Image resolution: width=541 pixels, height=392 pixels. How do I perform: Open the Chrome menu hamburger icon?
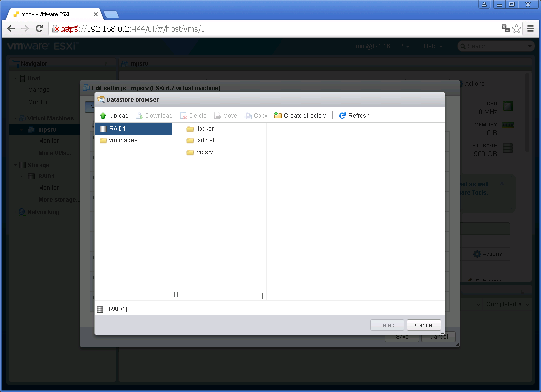531,29
